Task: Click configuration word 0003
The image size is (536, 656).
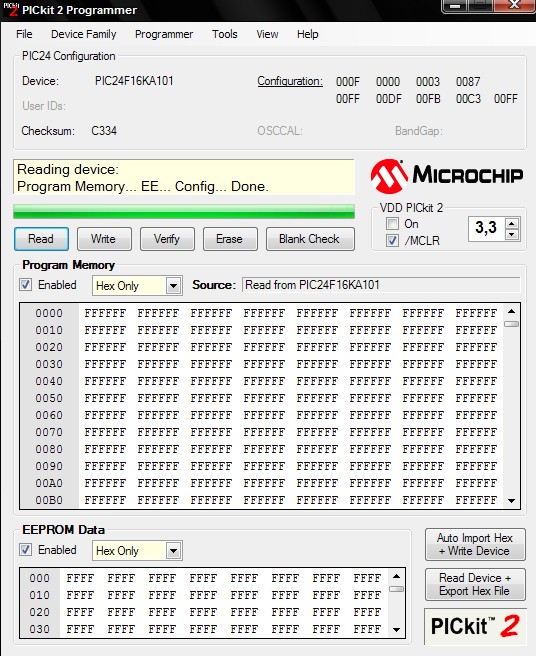Action: (428, 82)
